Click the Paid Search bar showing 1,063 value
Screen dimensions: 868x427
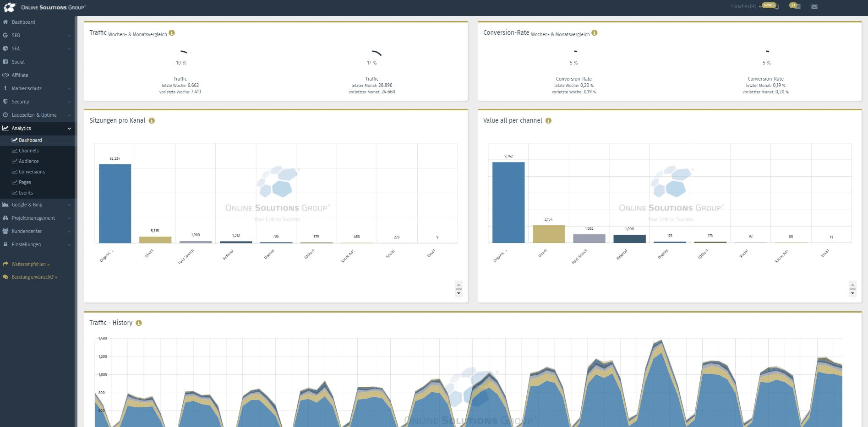pos(589,238)
